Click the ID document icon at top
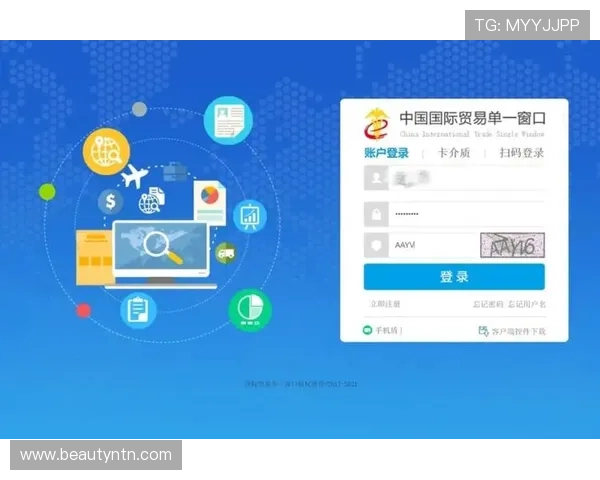 click(x=229, y=120)
